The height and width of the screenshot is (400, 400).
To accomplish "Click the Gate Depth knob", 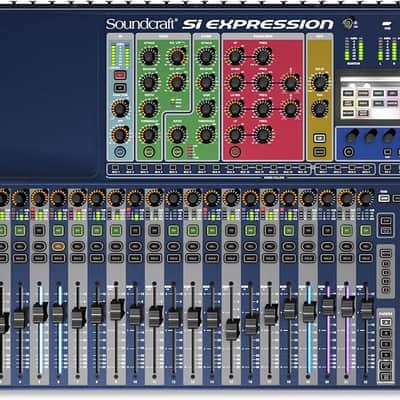I will [x=149, y=108].
